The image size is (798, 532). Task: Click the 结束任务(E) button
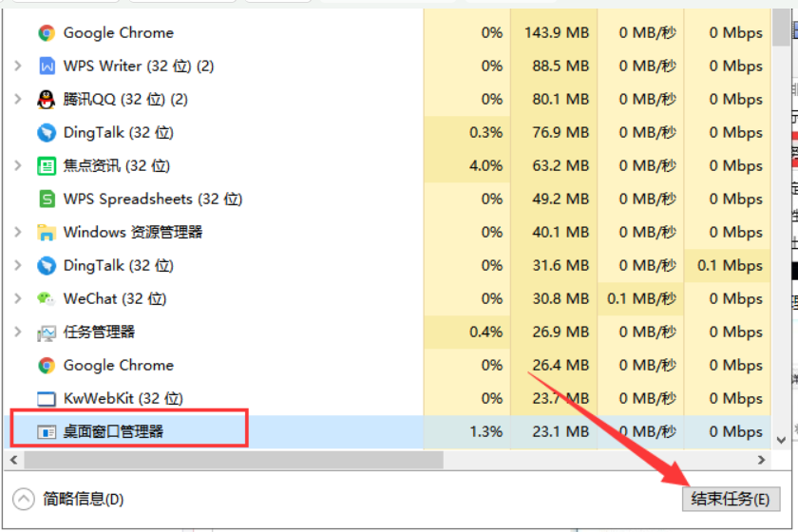click(x=731, y=499)
